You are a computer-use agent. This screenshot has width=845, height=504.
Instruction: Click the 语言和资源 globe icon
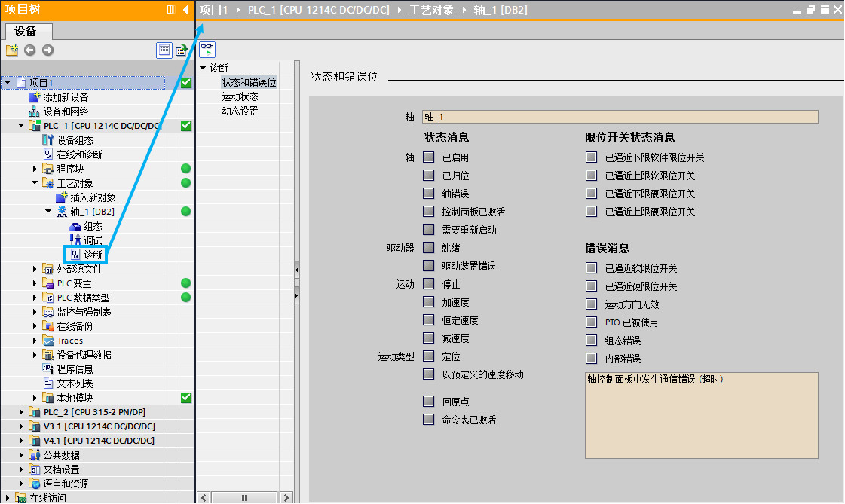tap(35, 484)
